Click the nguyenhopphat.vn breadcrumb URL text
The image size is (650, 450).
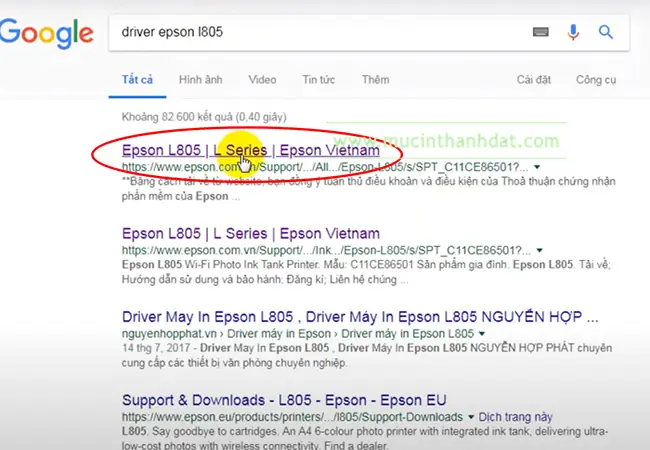tap(298, 334)
